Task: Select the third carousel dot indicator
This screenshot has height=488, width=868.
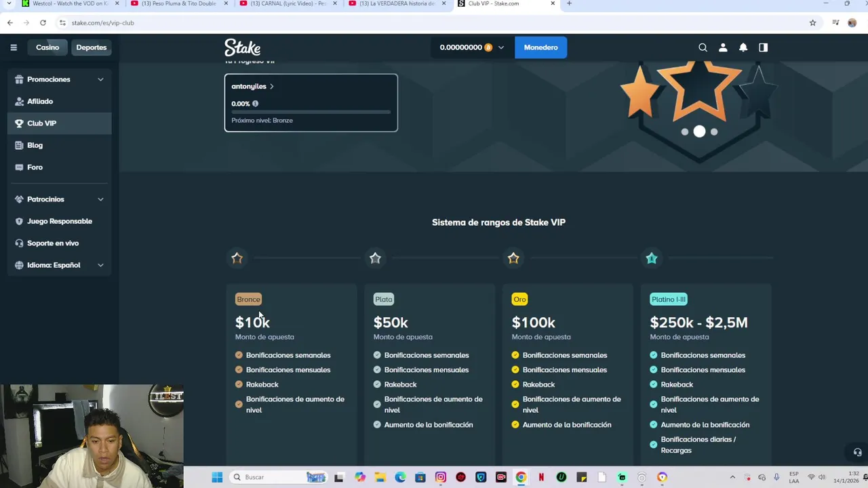Action: 714,132
